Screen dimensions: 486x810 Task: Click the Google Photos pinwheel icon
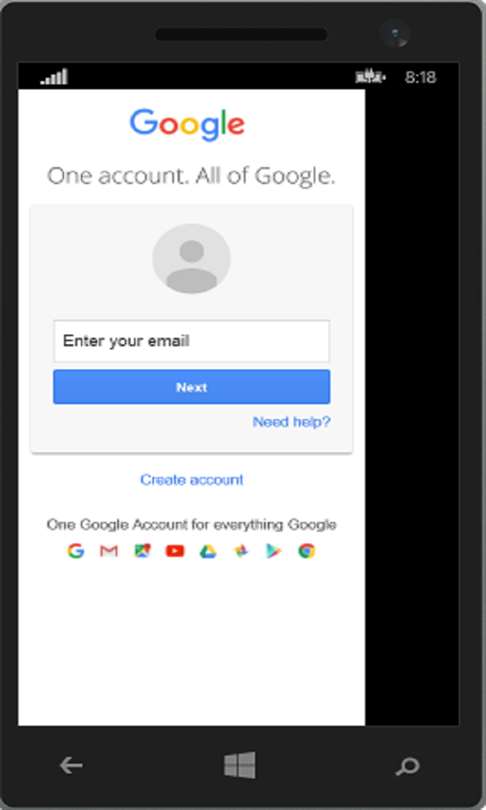pos(241,551)
